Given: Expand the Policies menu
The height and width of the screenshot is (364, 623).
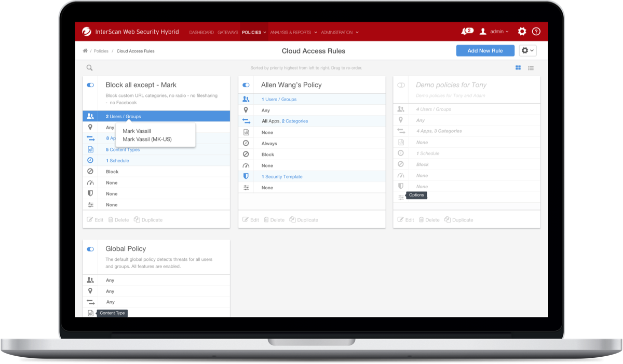Looking at the screenshot, I should point(254,32).
